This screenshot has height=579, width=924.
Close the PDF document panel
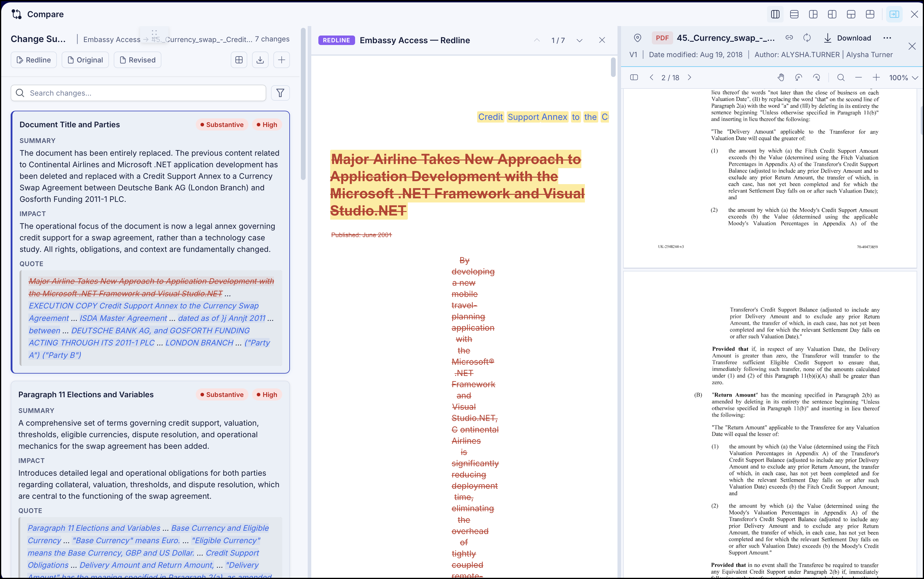coord(912,46)
